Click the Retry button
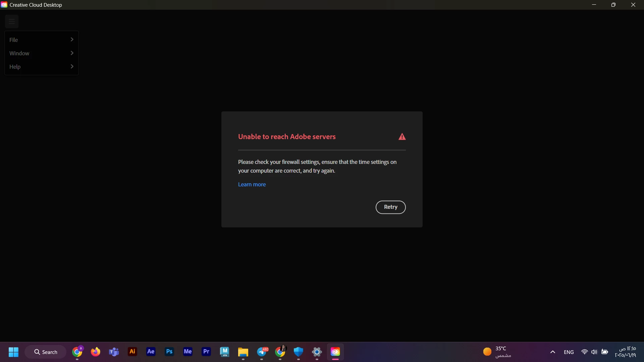The image size is (644, 362). click(x=390, y=207)
